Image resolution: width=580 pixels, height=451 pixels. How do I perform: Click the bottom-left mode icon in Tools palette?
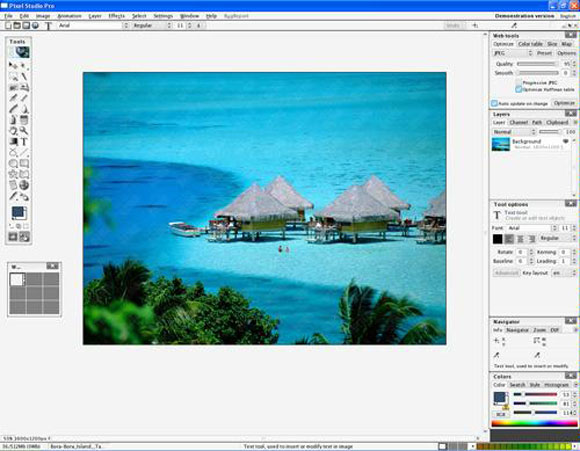[x=13, y=237]
